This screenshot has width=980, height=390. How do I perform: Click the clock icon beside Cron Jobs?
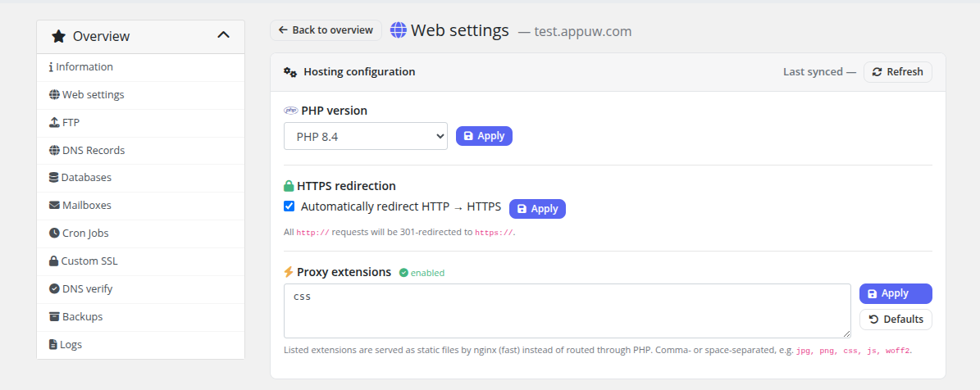coord(54,233)
